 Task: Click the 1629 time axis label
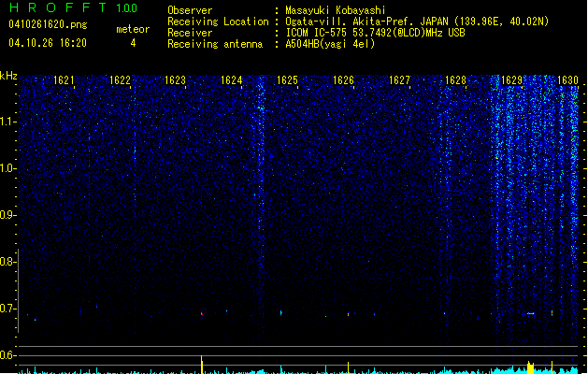pyautogui.click(x=511, y=80)
